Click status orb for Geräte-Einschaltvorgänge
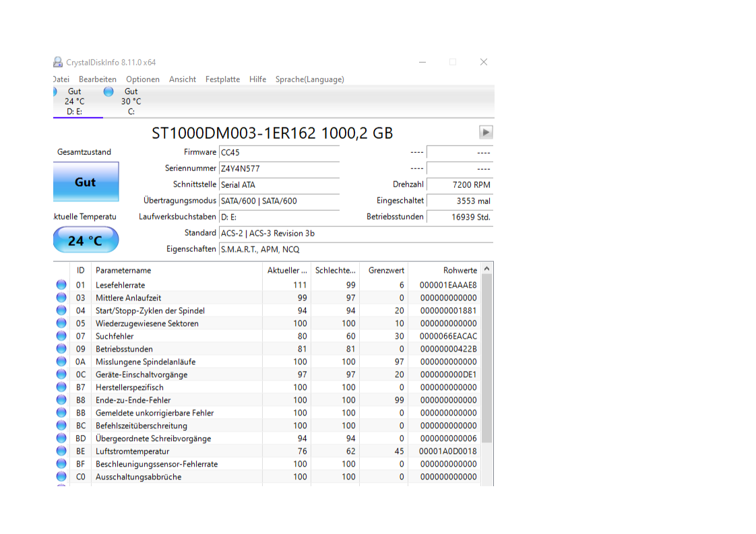Image resolution: width=756 pixels, height=534 pixels. click(x=61, y=374)
